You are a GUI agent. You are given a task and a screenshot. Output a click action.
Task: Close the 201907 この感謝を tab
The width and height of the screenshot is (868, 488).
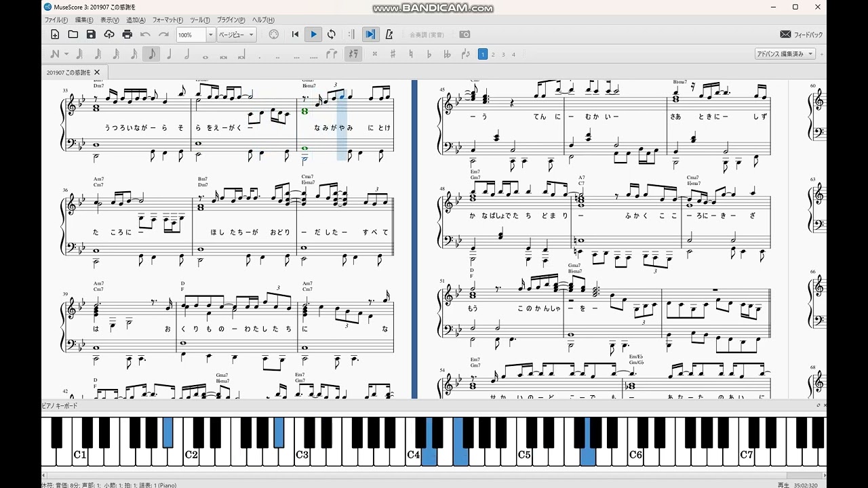coord(97,73)
